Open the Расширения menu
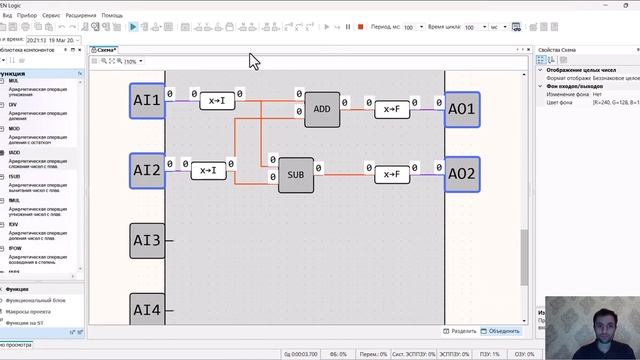Image resolution: width=640 pixels, height=360 pixels. click(81, 16)
